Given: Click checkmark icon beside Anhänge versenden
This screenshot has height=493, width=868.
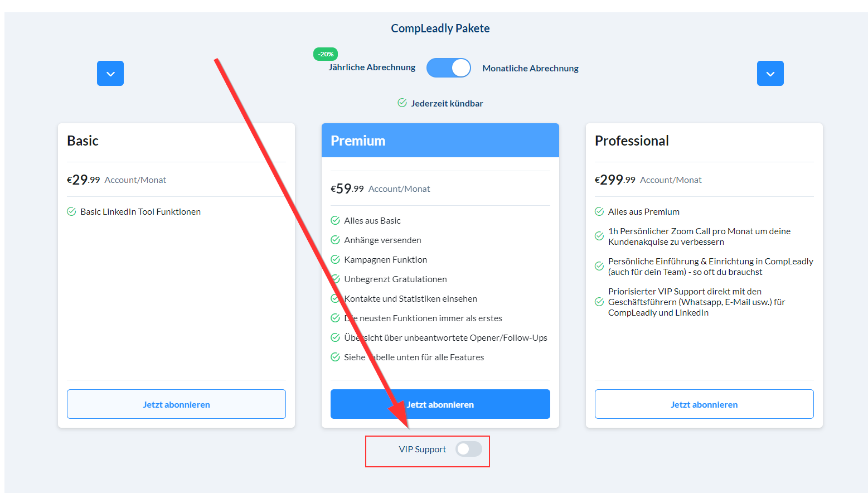Looking at the screenshot, I should pyautogui.click(x=335, y=240).
